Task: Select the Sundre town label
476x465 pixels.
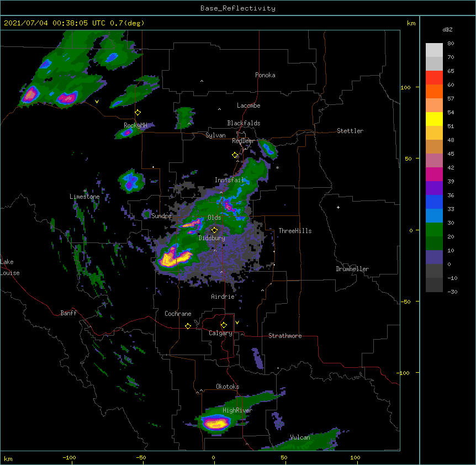Action: (161, 216)
